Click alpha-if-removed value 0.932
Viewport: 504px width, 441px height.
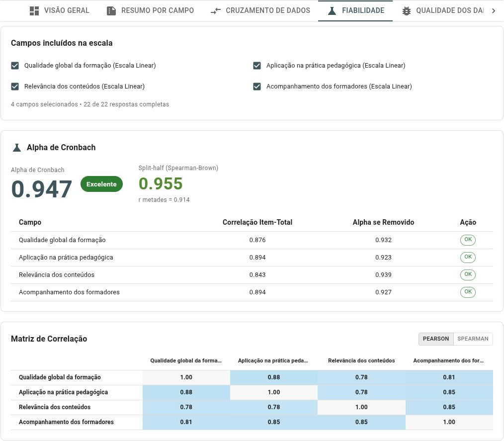coord(383,240)
